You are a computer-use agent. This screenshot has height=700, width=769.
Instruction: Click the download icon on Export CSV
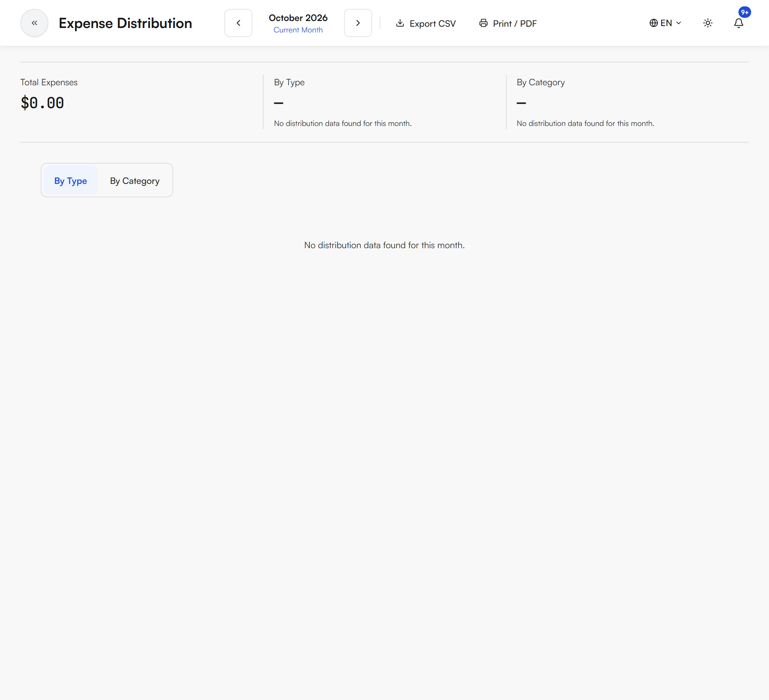[400, 23]
